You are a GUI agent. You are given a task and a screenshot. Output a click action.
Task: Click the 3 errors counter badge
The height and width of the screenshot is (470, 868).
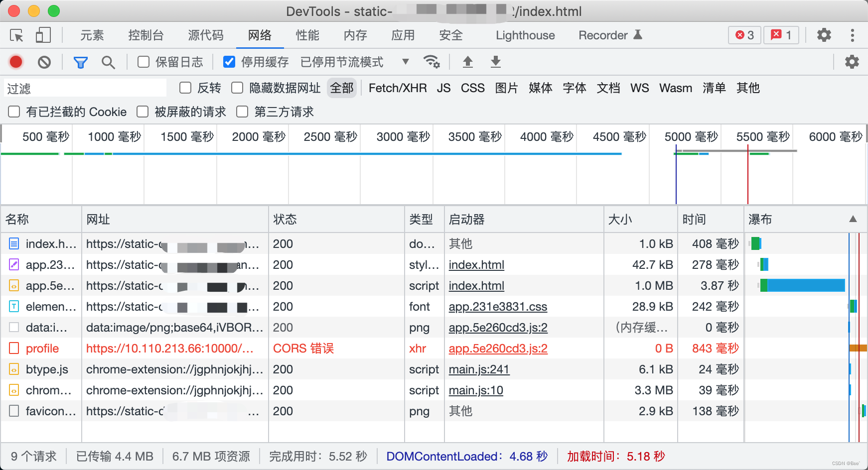point(744,35)
